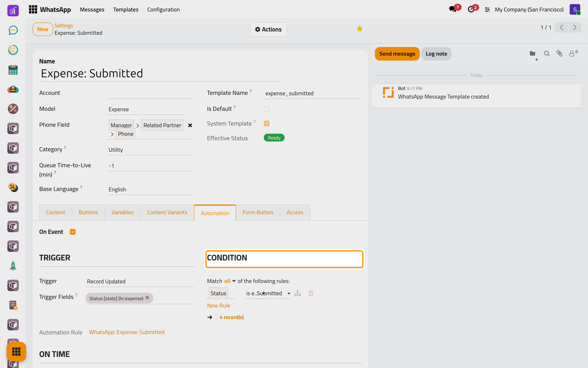Open the Category Utility field
This screenshot has width=588, height=368.
pyautogui.click(x=150, y=150)
